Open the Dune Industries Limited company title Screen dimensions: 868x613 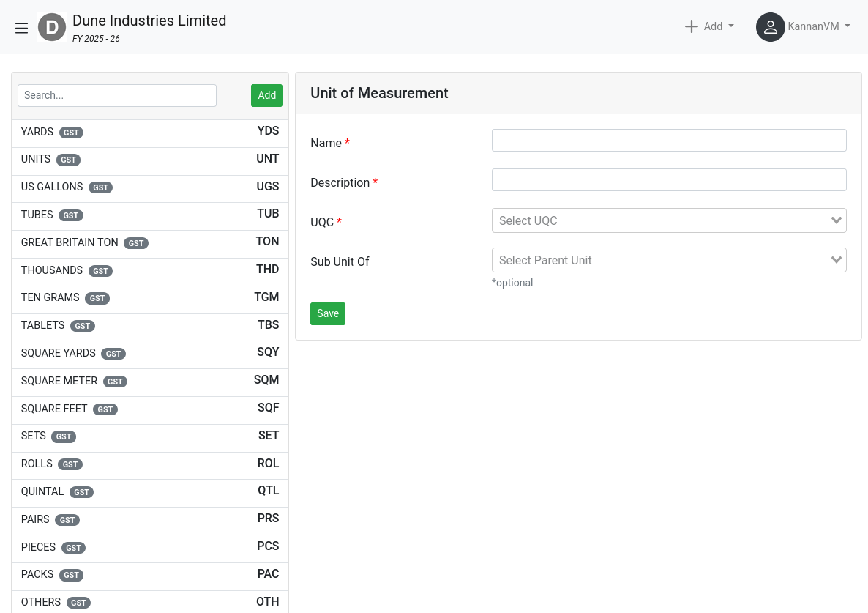coord(149,21)
